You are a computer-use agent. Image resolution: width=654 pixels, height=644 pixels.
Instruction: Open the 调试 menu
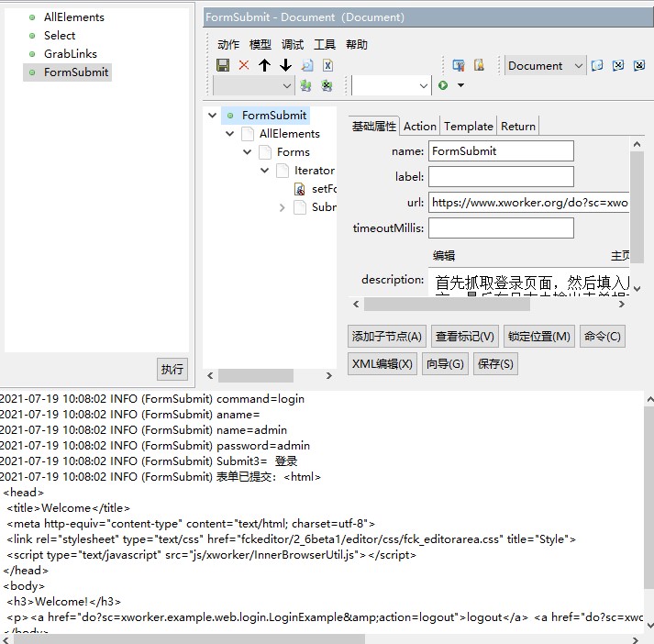pos(293,44)
